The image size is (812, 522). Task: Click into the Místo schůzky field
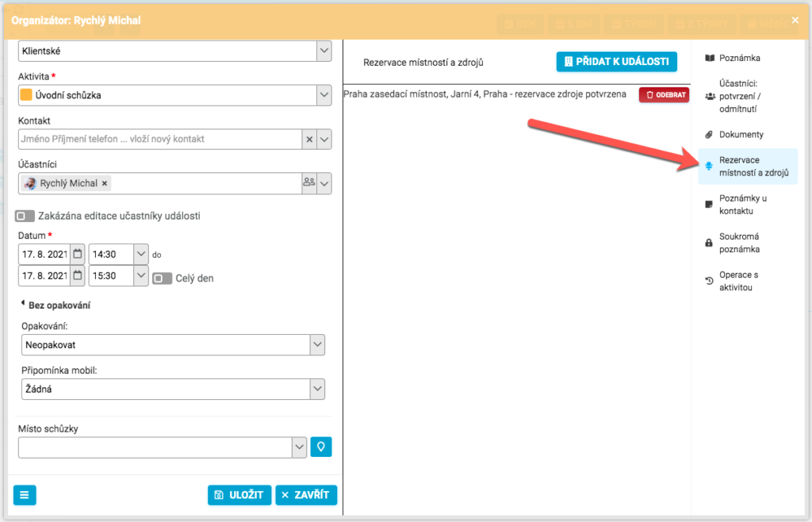(155, 447)
